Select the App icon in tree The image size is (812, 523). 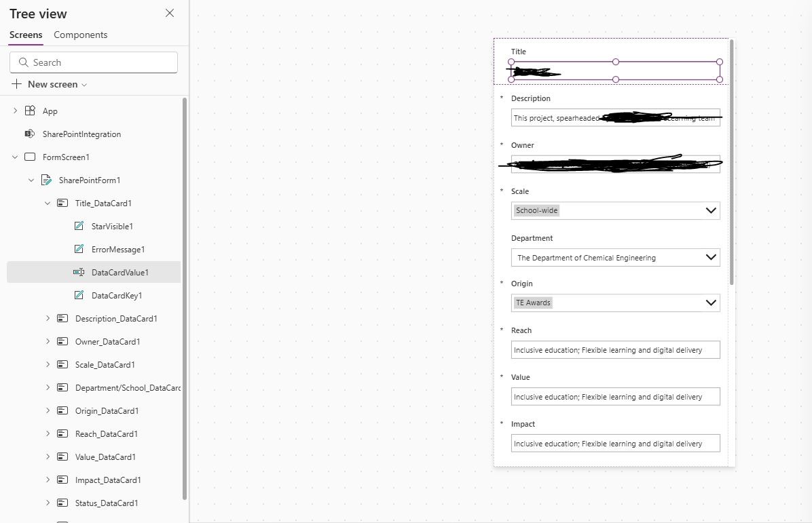tap(30, 111)
